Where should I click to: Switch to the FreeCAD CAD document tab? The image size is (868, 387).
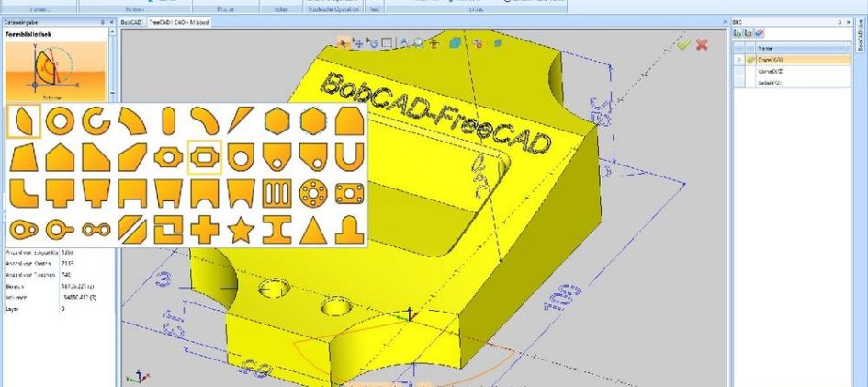tap(178, 22)
